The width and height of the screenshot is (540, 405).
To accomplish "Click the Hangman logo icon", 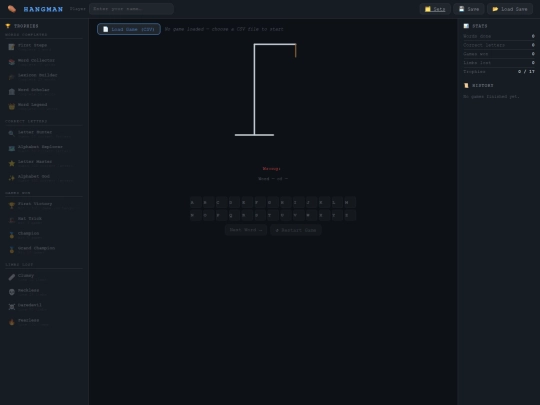I will click(x=12, y=9).
